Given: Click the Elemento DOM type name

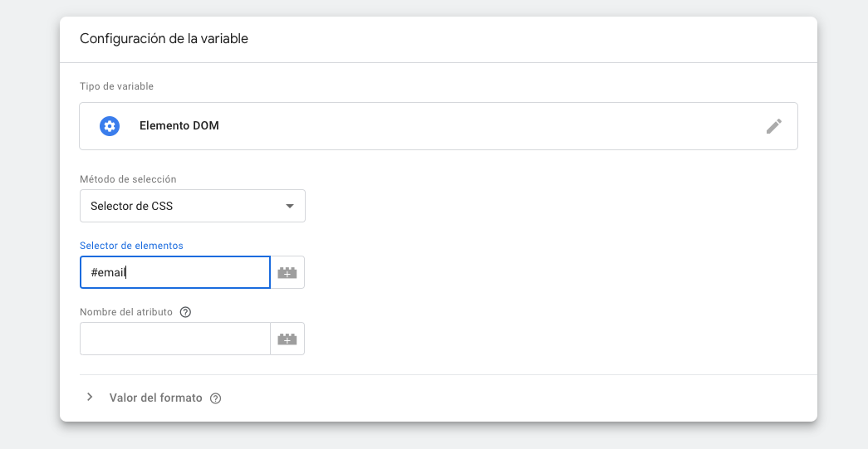Looking at the screenshot, I should 179,126.
